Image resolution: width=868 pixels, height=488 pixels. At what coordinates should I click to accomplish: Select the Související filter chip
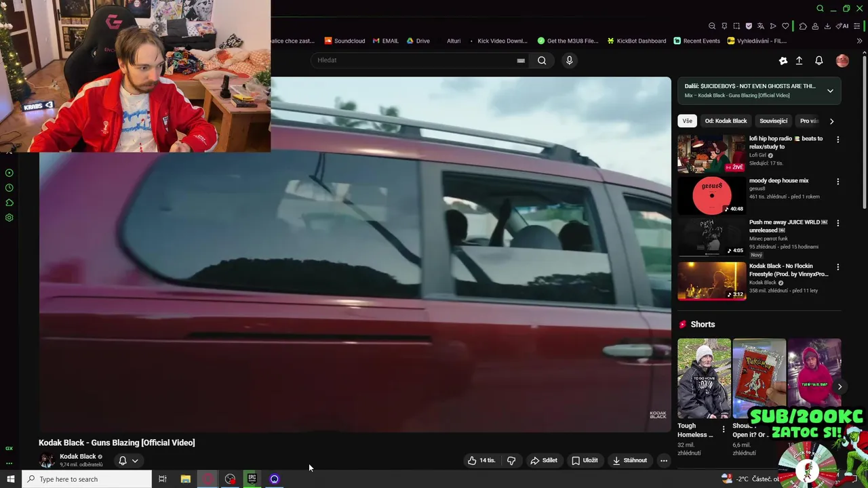click(x=774, y=121)
